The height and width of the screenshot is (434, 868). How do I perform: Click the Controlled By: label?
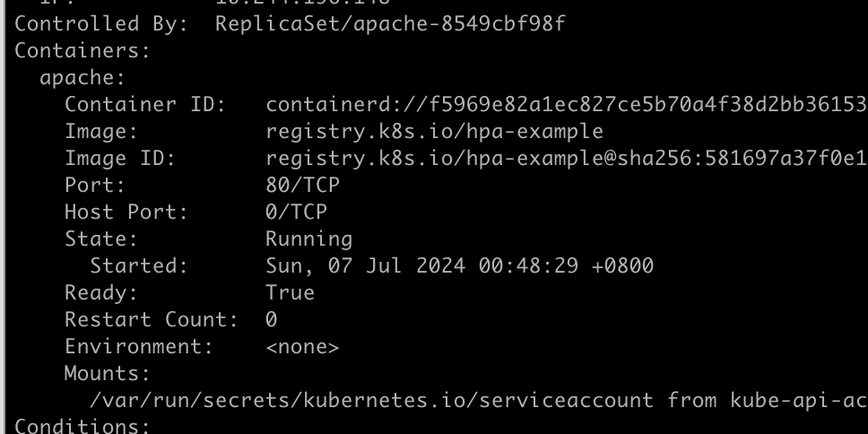tap(101, 24)
